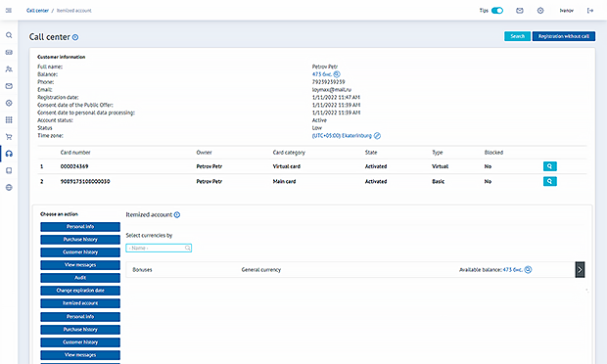Viewport: 607px width, 364px height.
Task: Click the (UTC+05:00) Ekaterinburg link
Action: (x=342, y=136)
